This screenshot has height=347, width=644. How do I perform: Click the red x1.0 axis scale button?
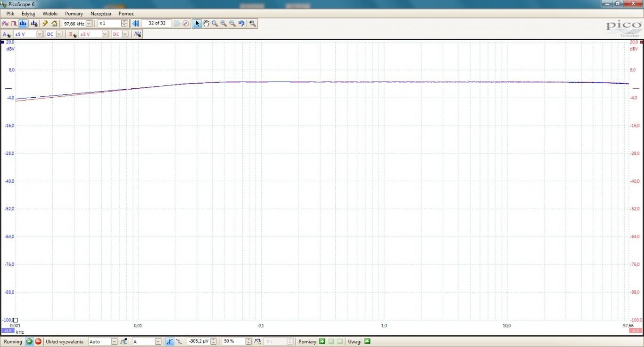click(x=636, y=330)
